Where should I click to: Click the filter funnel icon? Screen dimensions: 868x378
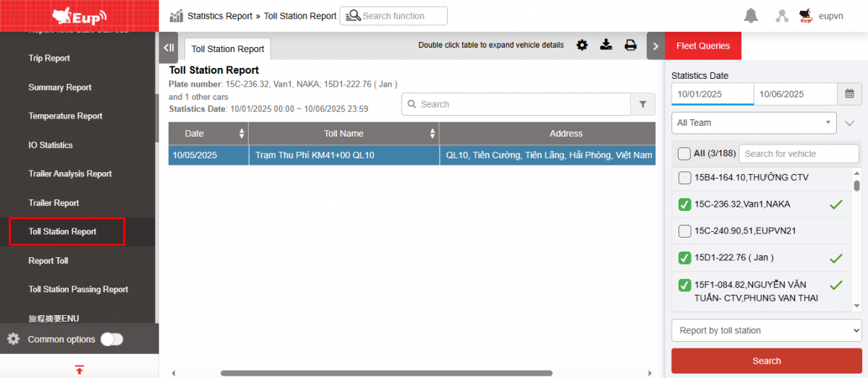point(642,104)
